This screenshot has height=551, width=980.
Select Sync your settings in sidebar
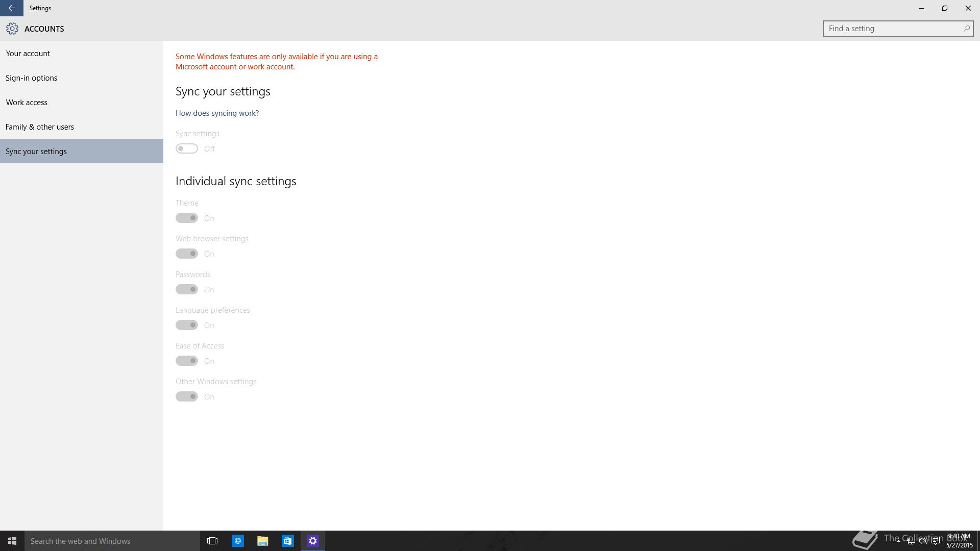(82, 151)
